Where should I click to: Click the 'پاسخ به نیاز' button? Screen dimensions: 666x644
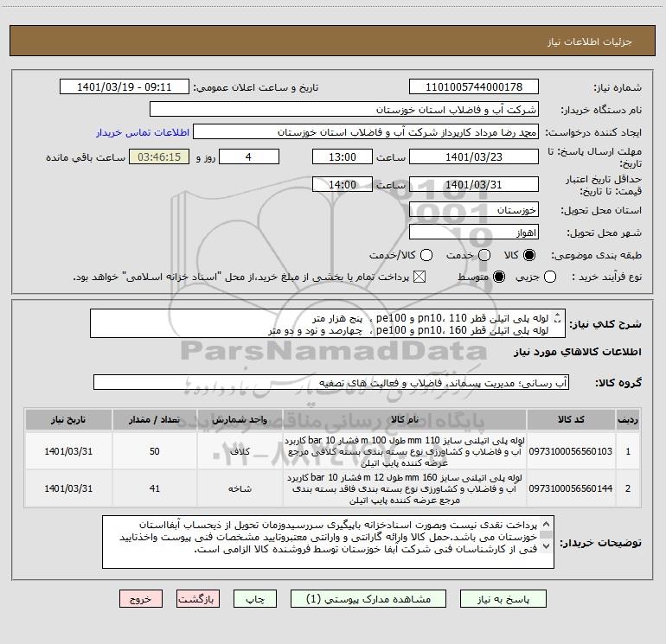pos(503,599)
